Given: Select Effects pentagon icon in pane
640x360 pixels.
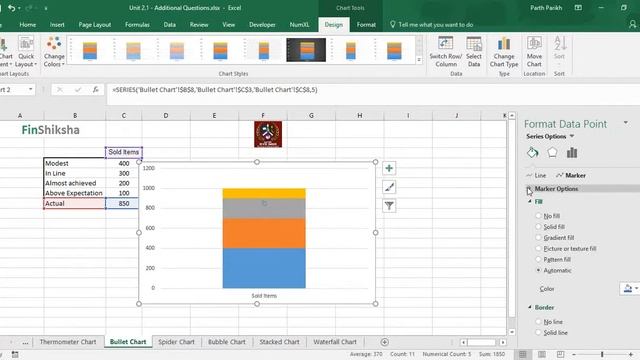Looking at the screenshot, I should click(552, 153).
